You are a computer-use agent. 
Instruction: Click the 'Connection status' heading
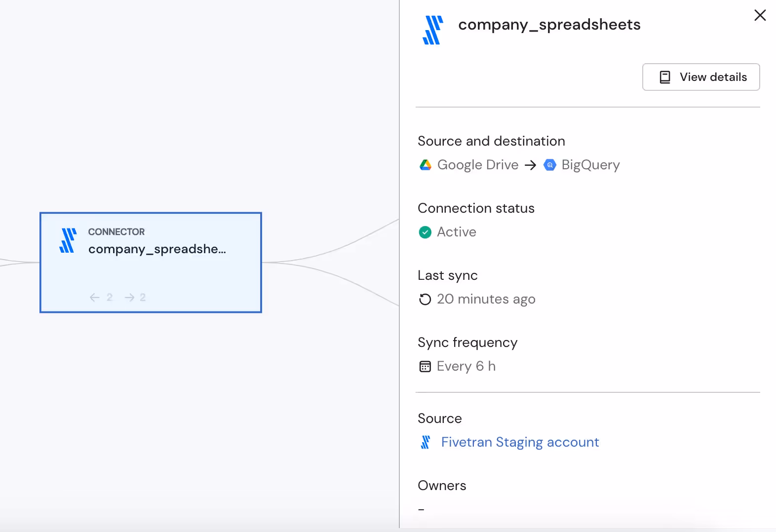[476, 208]
